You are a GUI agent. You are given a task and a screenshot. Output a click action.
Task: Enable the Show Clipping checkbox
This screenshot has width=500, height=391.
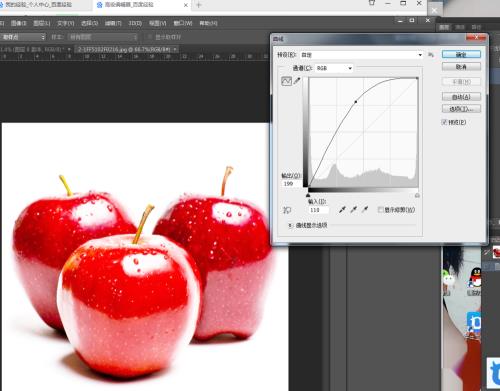380,210
